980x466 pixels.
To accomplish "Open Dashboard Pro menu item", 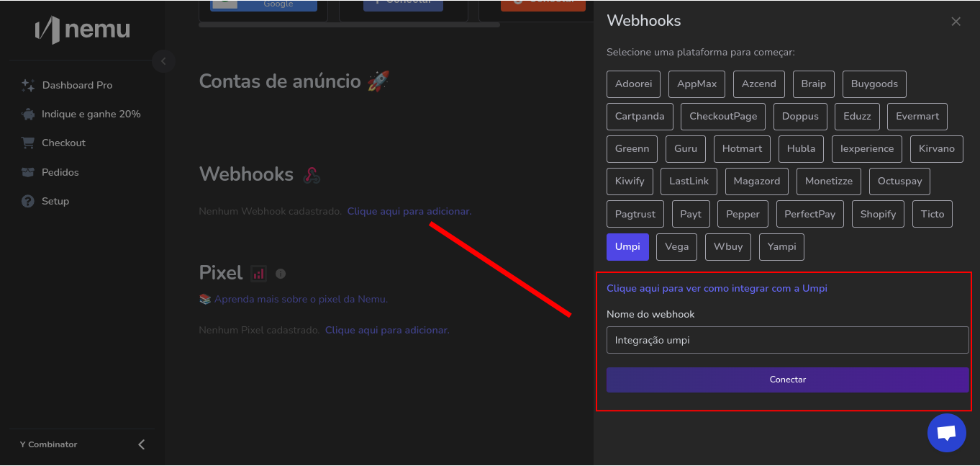I will click(x=77, y=85).
